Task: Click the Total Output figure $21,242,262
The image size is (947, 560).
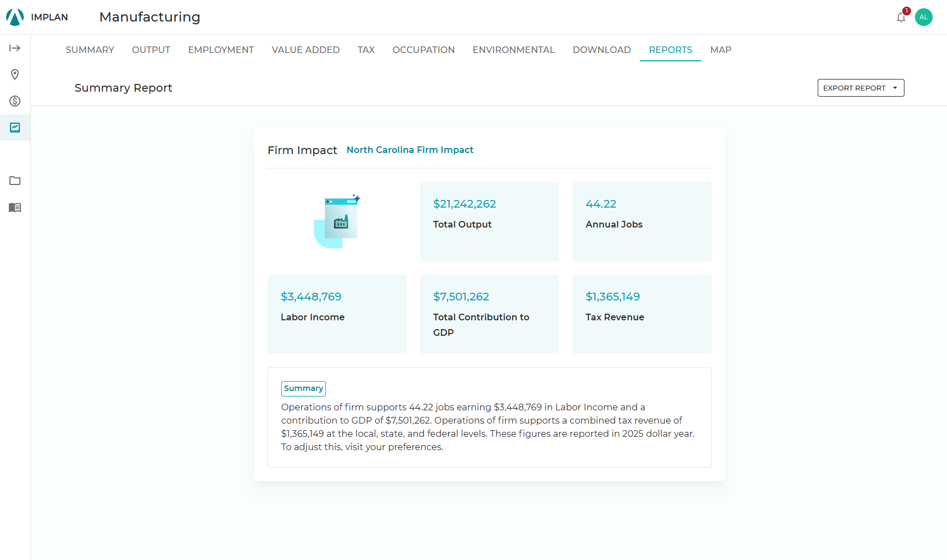Action: coord(465,204)
